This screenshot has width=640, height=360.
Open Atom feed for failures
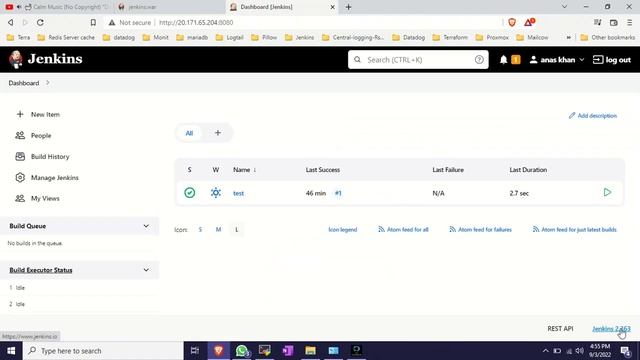coord(480,229)
